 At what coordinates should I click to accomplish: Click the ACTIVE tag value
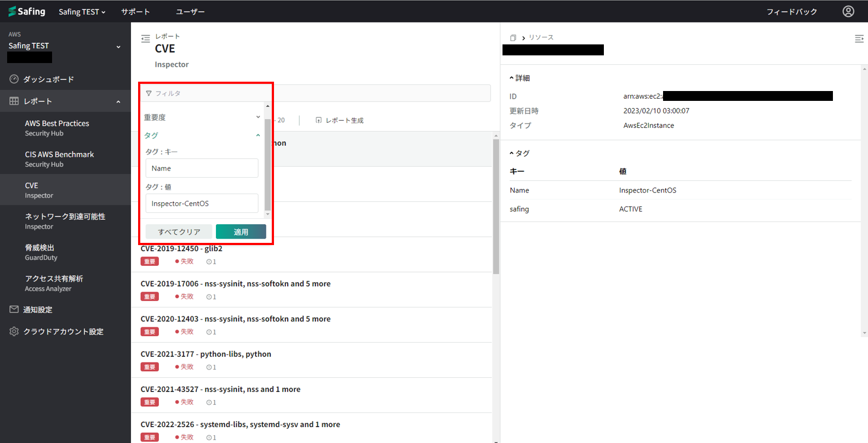(x=630, y=209)
